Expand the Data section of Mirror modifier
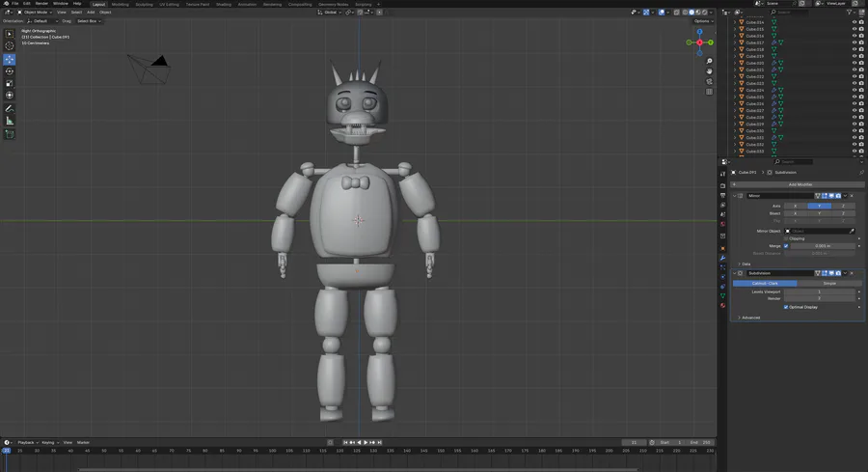 tap(739, 264)
